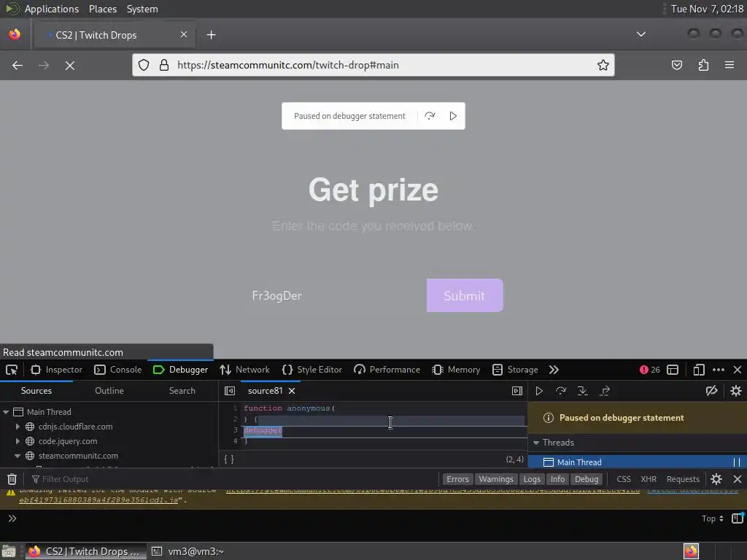Open the Performance panel
This screenshot has width=747, height=560.
click(x=387, y=370)
